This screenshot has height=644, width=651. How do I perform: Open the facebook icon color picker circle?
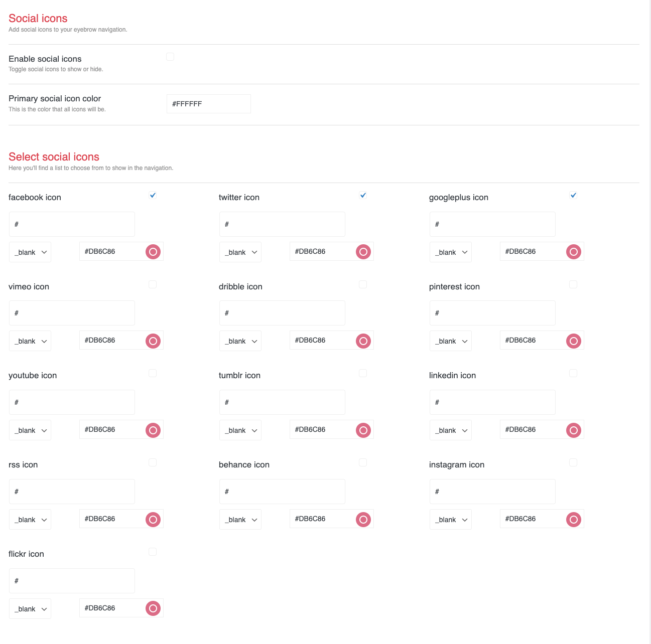(x=153, y=252)
